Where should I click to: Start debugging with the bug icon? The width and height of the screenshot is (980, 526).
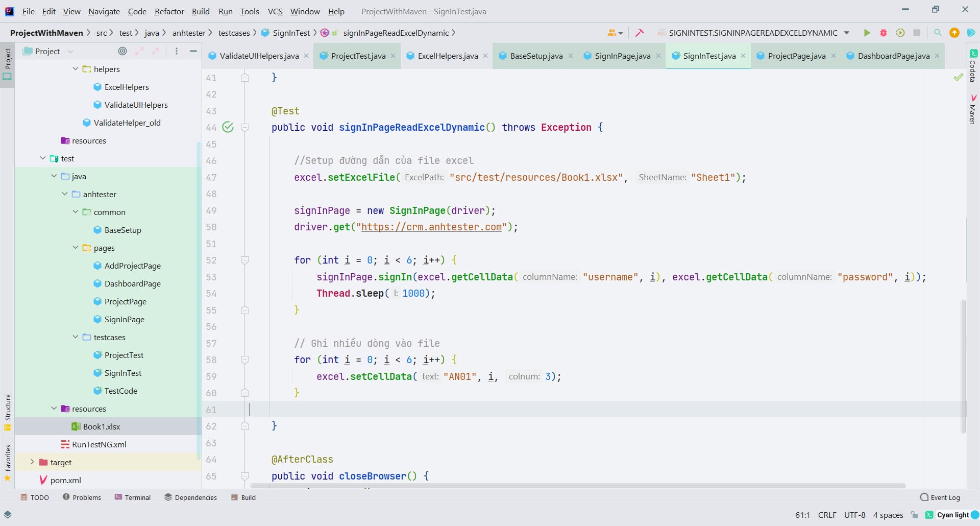(x=884, y=33)
